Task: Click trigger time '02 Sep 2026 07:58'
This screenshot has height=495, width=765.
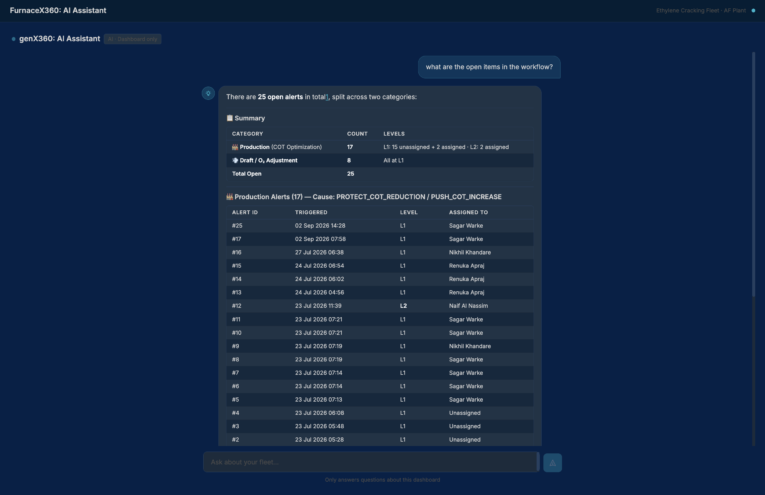Action: pyautogui.click(x=320, y=239)
